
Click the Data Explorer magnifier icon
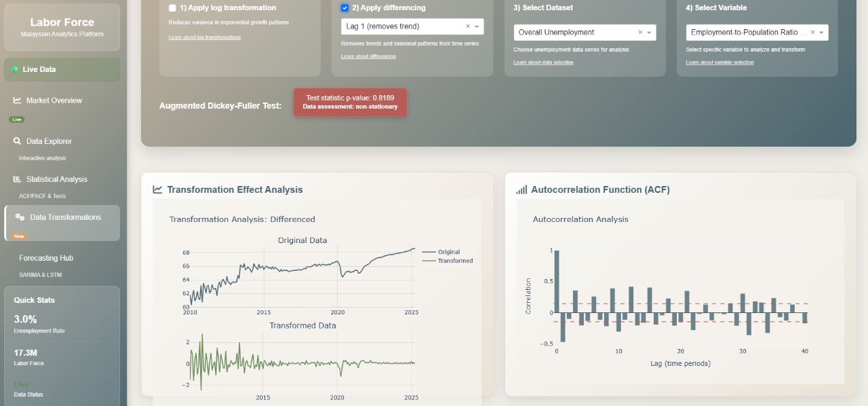[17, 141]
